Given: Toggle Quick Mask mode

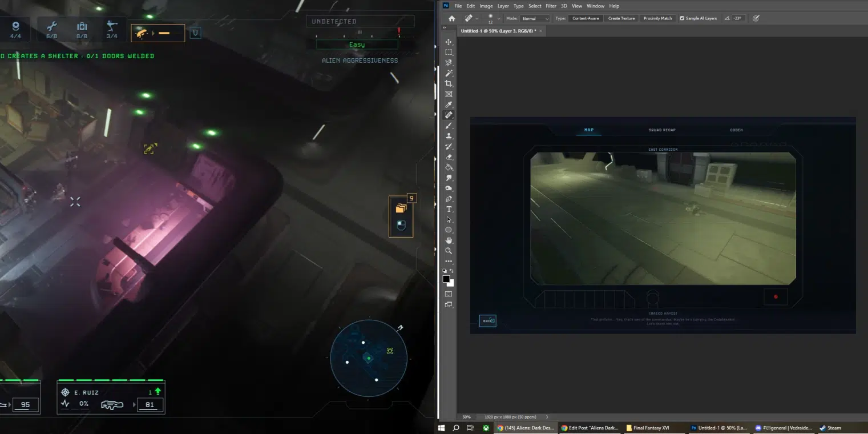Looking at the screenshot, I should click(449, 294).
